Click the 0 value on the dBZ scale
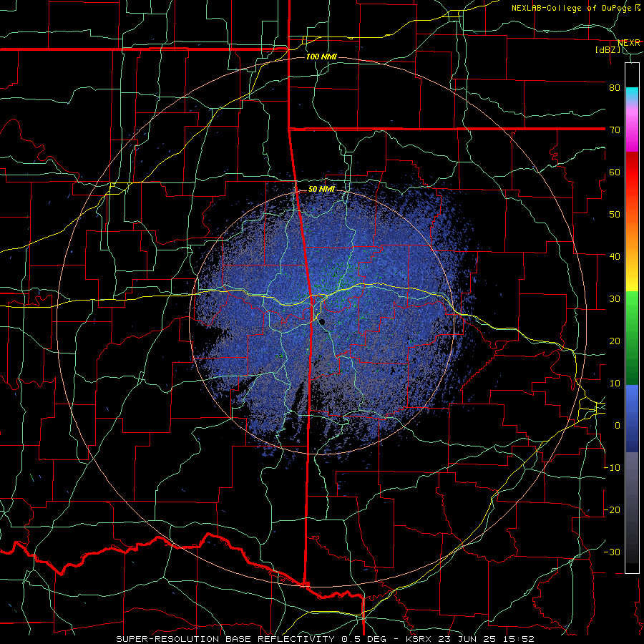Viewport: 644px width, 644px height. pos(618,426)
